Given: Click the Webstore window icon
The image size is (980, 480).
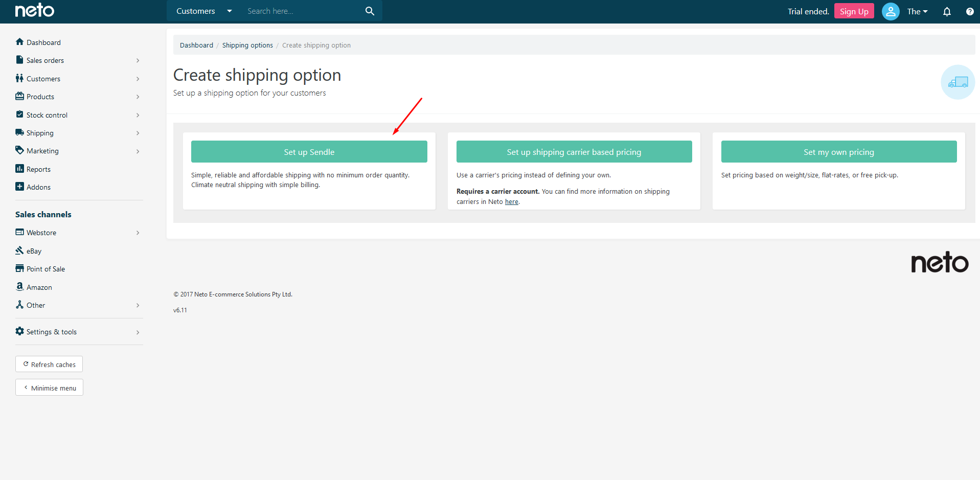Looking at the screenshot, I should point(19,232).
